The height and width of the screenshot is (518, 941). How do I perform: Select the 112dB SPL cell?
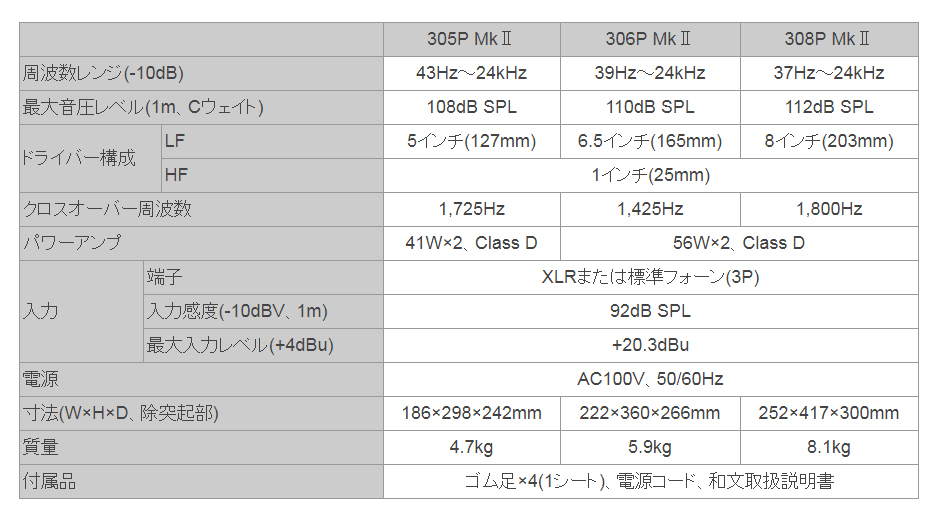(x=829, y=107)
